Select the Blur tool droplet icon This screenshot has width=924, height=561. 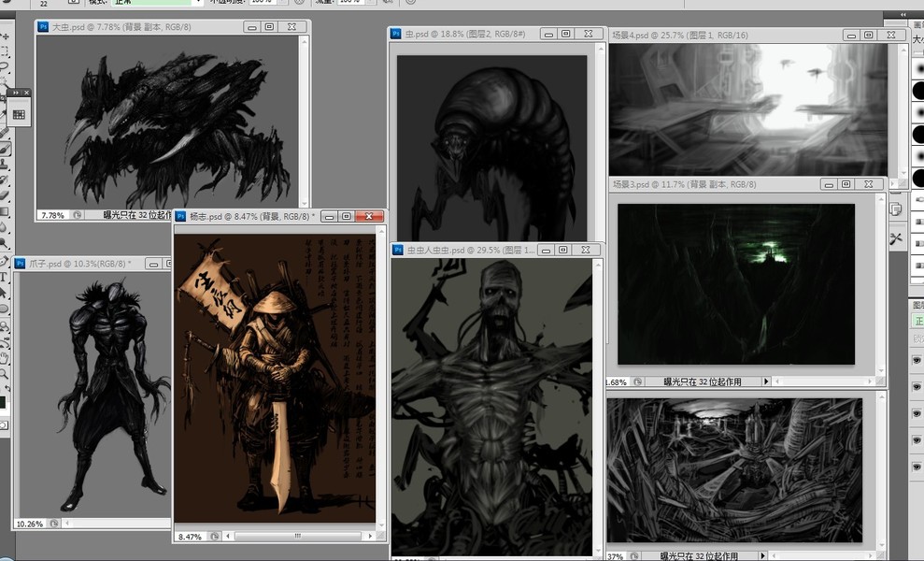[x=4, y=227]
